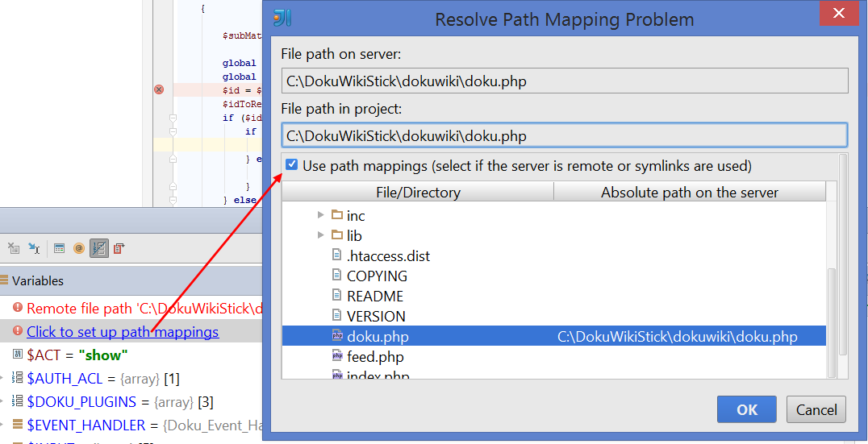Viewport: 868px width, 444px height.
Task: Click the highlighted sort variables toolbar icon
Action: (99, 248)
